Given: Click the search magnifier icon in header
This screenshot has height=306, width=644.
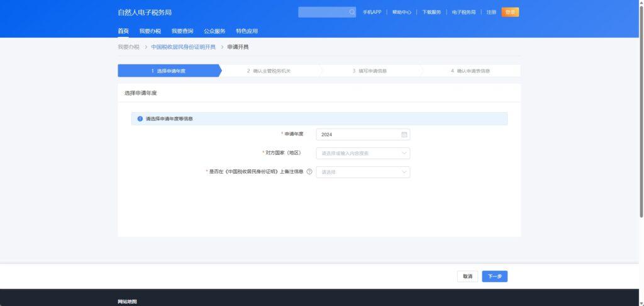Looking at the screenshot, I should (352, 12).
